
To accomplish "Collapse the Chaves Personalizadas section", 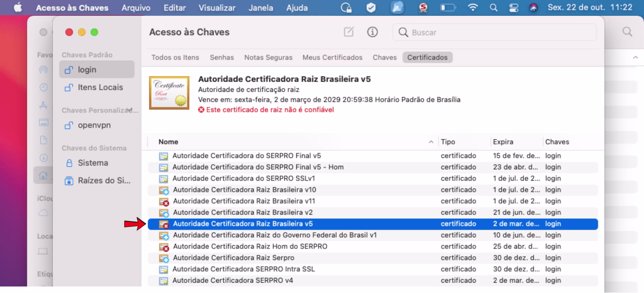I will [130, 110].
